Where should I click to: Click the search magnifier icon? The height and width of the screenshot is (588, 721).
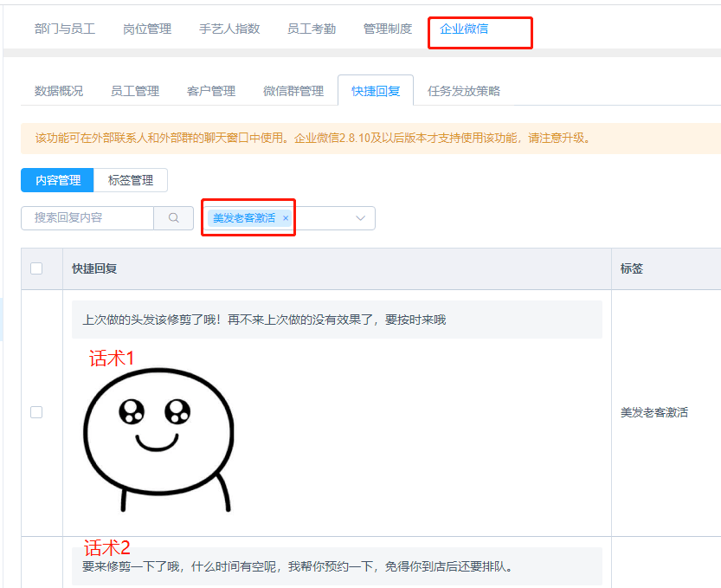pos(174,218)
